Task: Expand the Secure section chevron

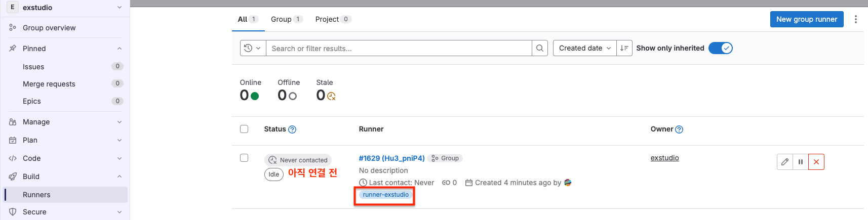Action: click(x=120, y=212)
